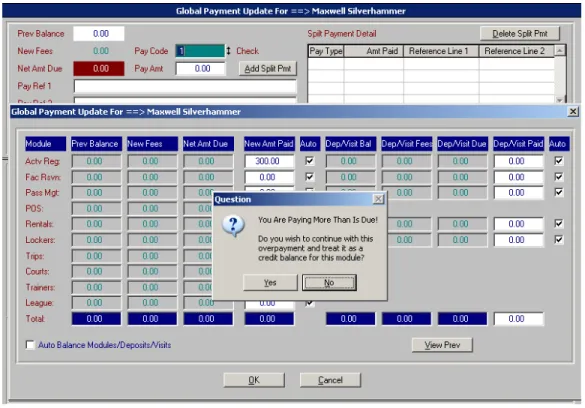This screenshot has height=408, width=585.
Task: Click Pass Mgt Dep/Visit Paid field
Action: (519, 193)
